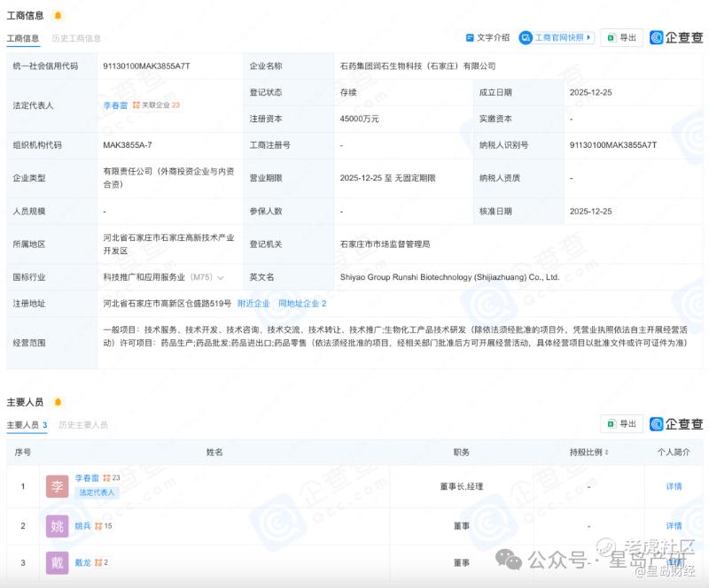Open 文字介绍 text introduction
The height and width of the screenshot is (588, 709).
click(487, 37)
